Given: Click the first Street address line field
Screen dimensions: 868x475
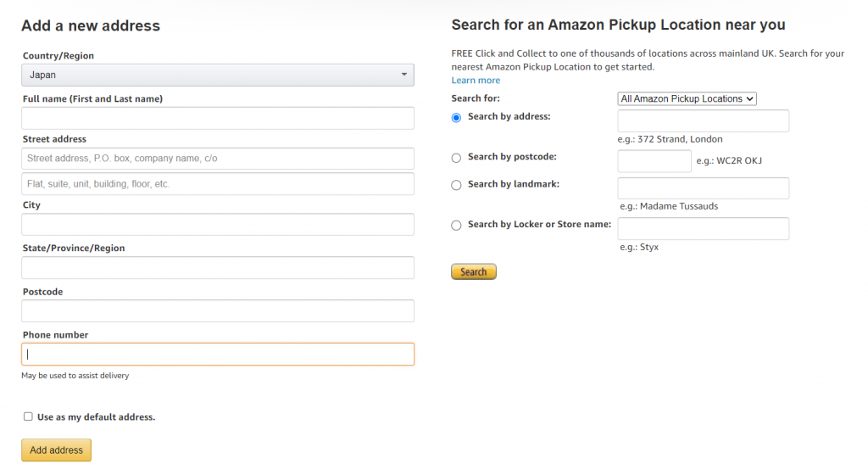Looking at the screenshot, I should [218, 159].
